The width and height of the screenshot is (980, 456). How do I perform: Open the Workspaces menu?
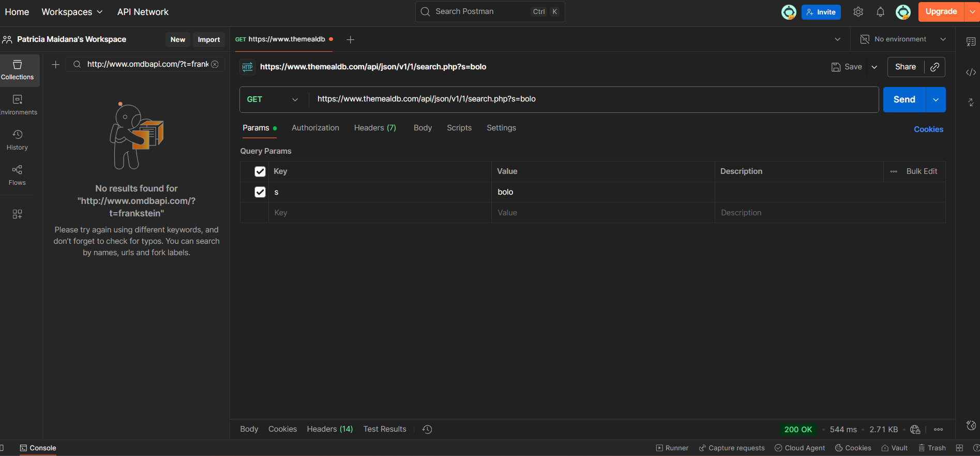coord(72,12)
